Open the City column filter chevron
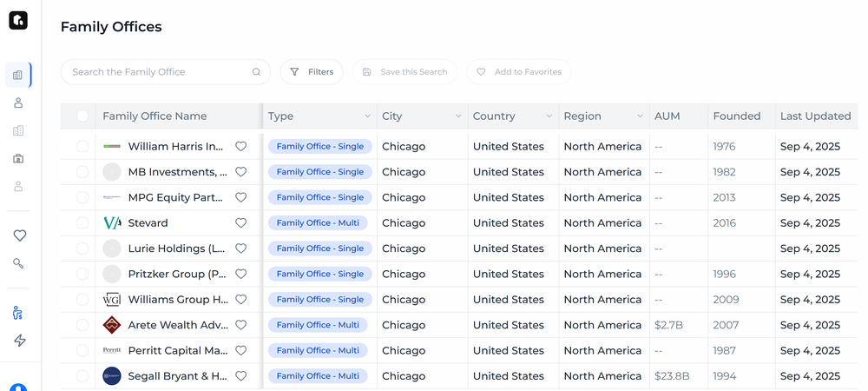 458,116
